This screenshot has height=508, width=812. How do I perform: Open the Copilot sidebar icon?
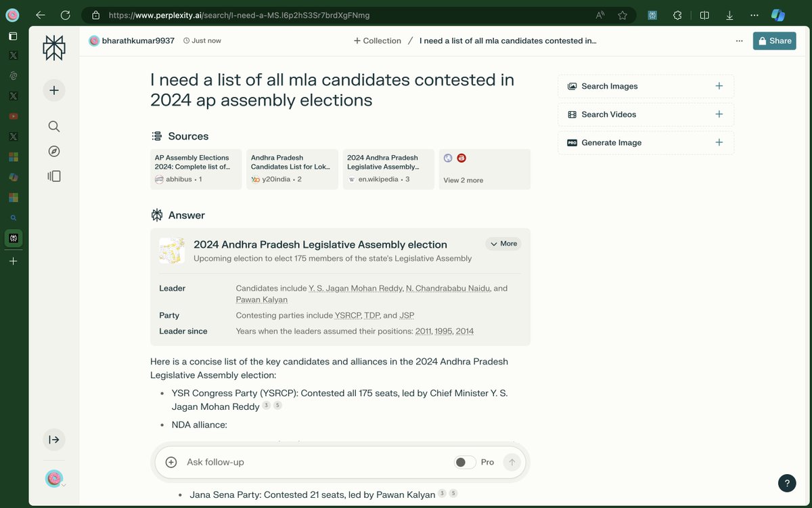(778, 15)
